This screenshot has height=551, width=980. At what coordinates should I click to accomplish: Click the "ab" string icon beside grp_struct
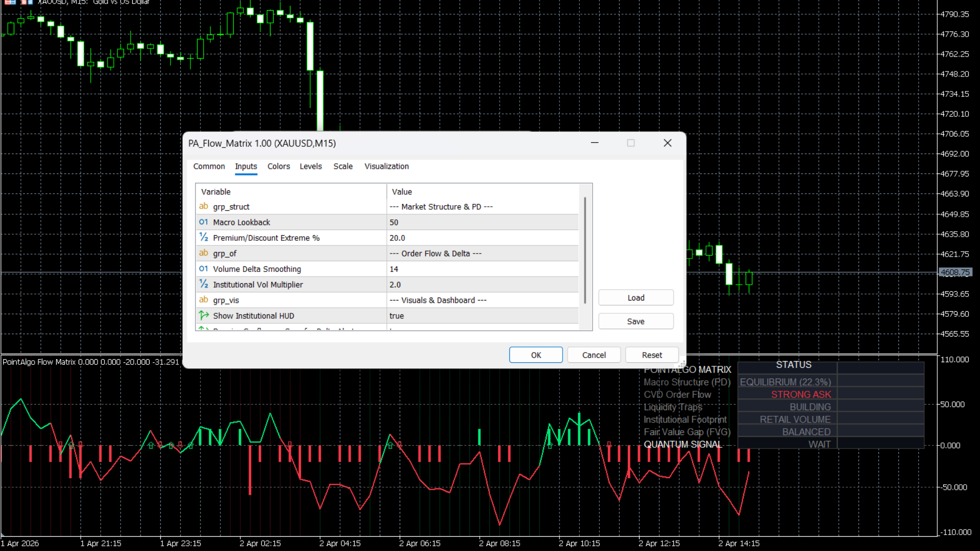click(204, 206)
